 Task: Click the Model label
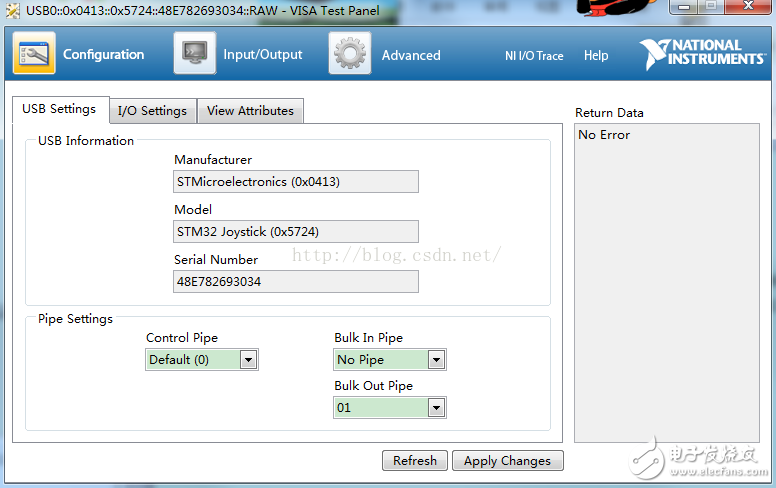click(x=193, y=210)
